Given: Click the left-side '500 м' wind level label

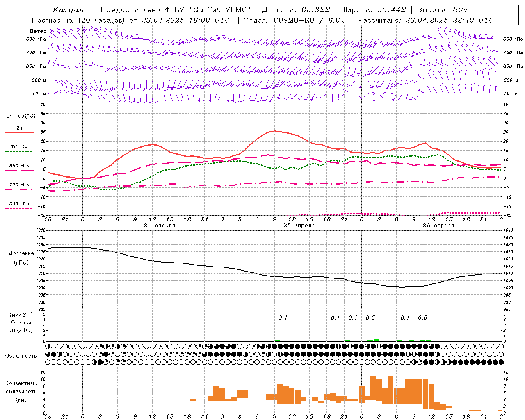Looking at the screenshot, I should coord(39,80).
